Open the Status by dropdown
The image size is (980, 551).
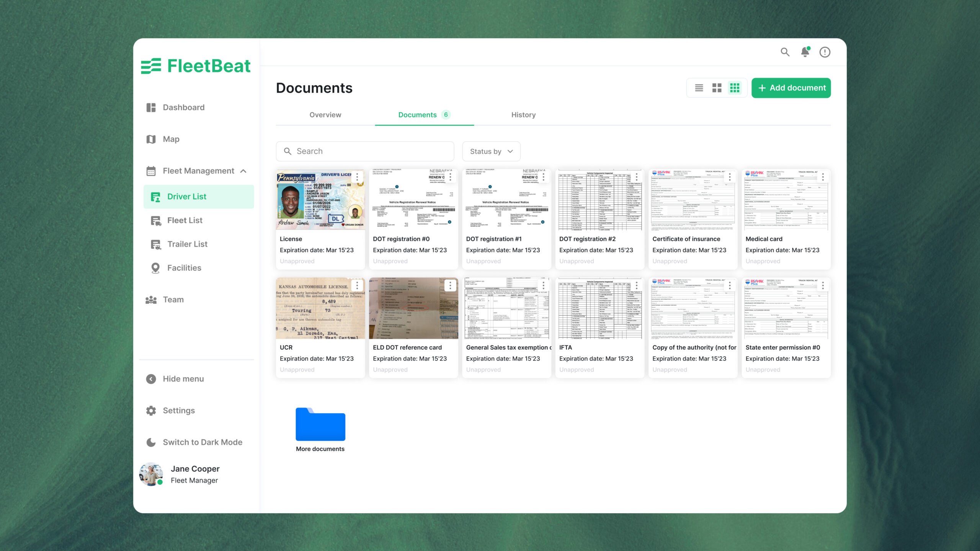[x=491, y=152]
